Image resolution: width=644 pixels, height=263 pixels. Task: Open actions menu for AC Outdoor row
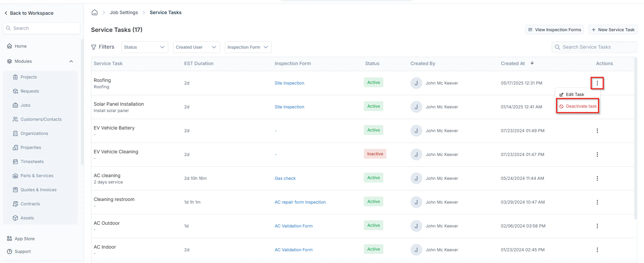(597, 226)
